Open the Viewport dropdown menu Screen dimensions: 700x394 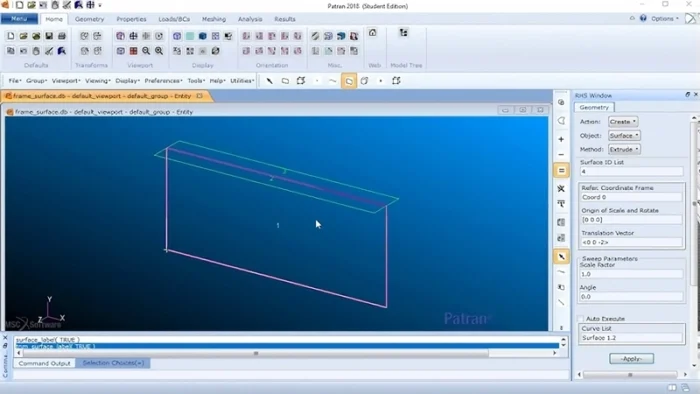coord(66,81)
